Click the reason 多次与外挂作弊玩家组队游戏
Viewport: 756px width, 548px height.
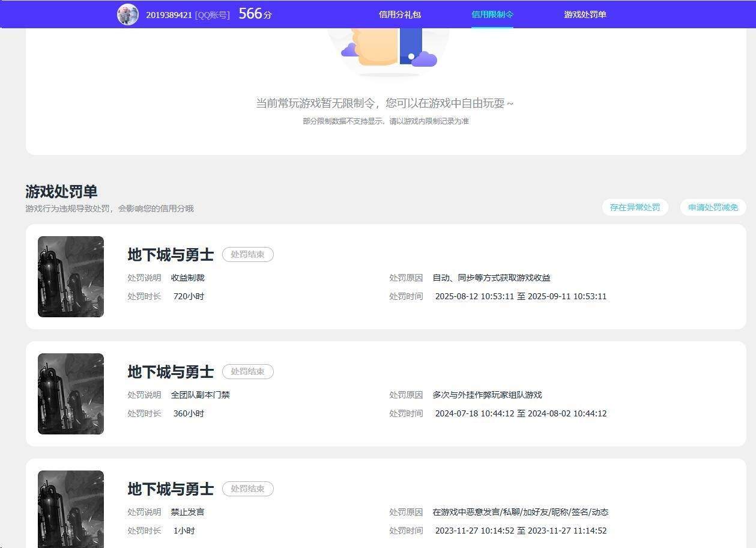tap(487, 395)
